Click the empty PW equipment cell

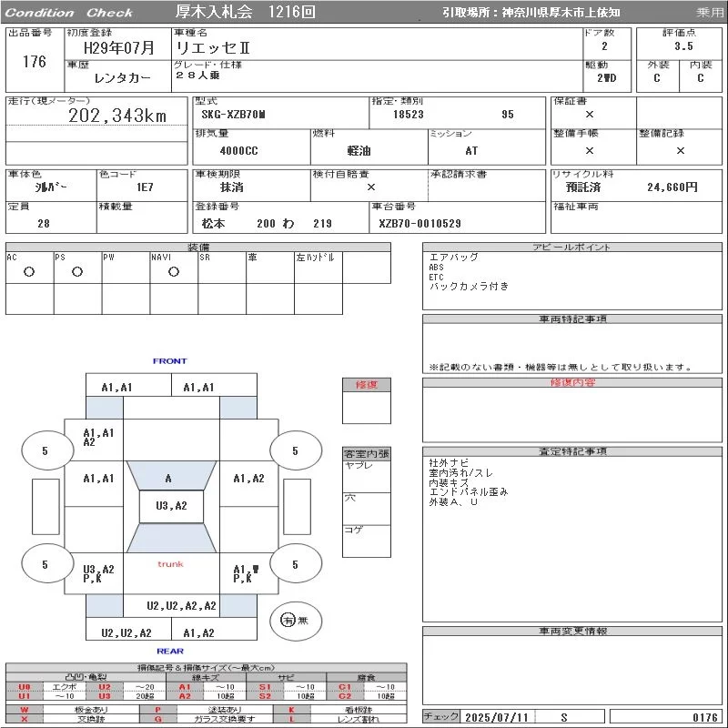126,268
